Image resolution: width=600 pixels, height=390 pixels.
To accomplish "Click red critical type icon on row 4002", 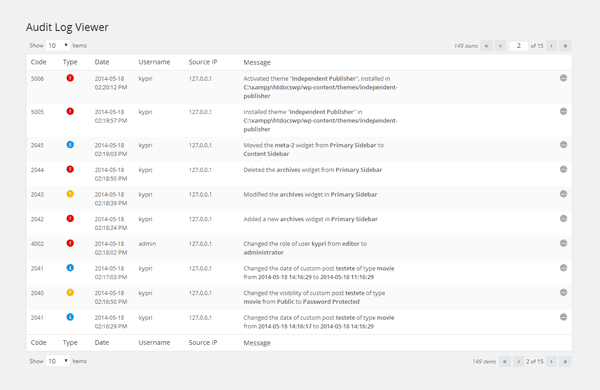I will 70,243.
